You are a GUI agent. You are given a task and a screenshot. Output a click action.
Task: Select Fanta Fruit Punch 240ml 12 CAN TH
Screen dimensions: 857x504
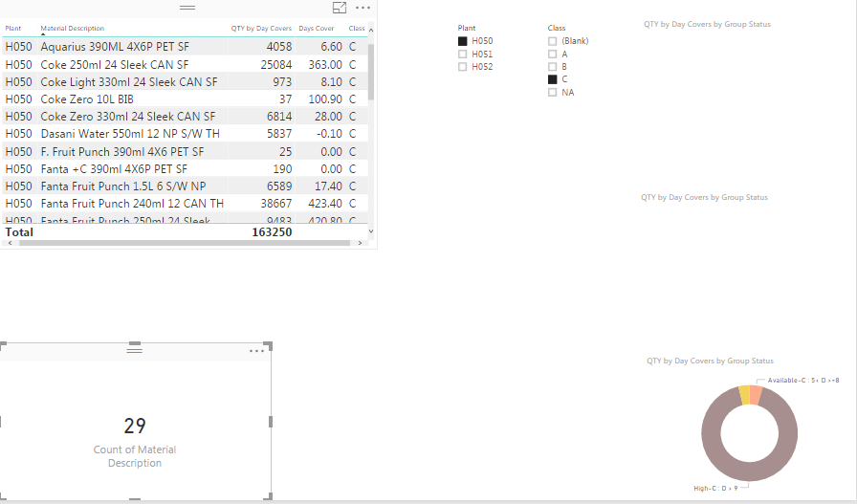[x=185, y=204]
